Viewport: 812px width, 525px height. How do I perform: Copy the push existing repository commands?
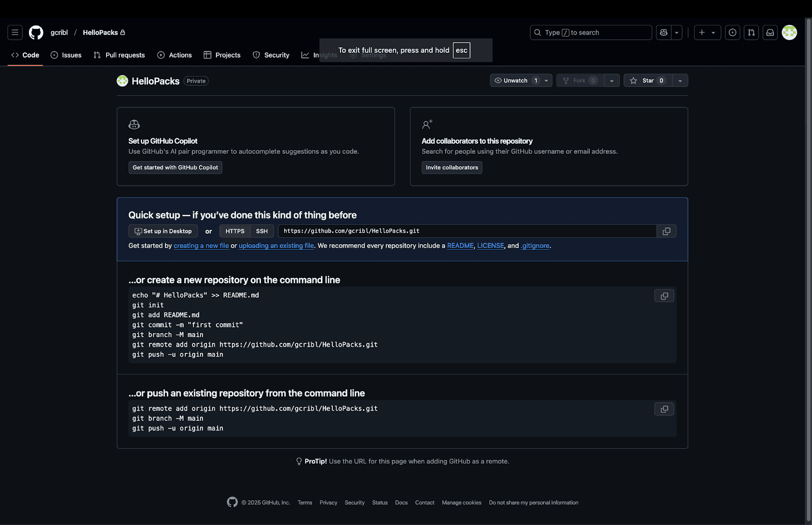[664, 409]
